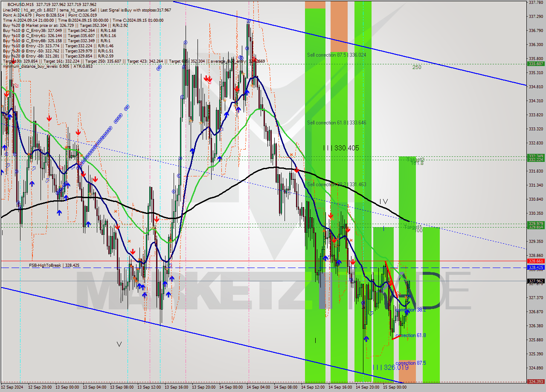Viewport: 546px width, 392px height.
Task: Select the Target2 label
Action: [415, 159]
